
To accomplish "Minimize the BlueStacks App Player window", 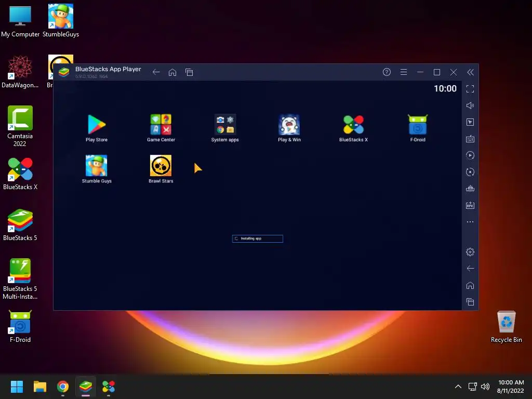I will pos(420,72).
